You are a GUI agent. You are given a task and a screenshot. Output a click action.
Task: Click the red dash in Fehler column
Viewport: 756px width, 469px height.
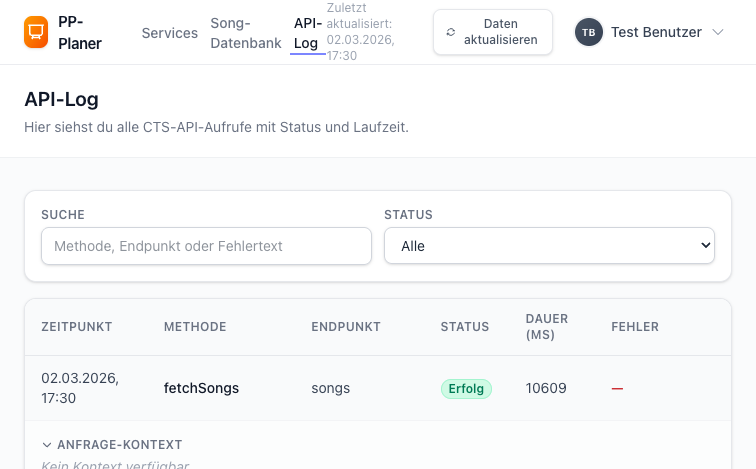pos(617,388)
